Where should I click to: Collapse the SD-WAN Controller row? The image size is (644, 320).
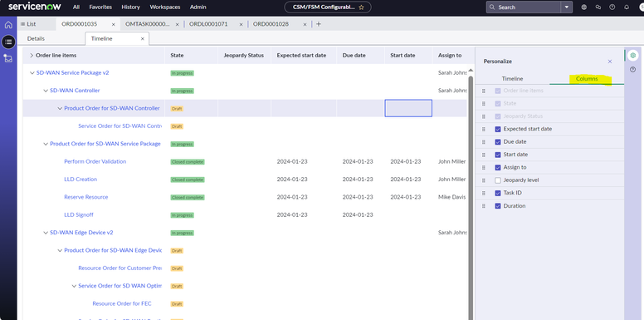point(46,91)
